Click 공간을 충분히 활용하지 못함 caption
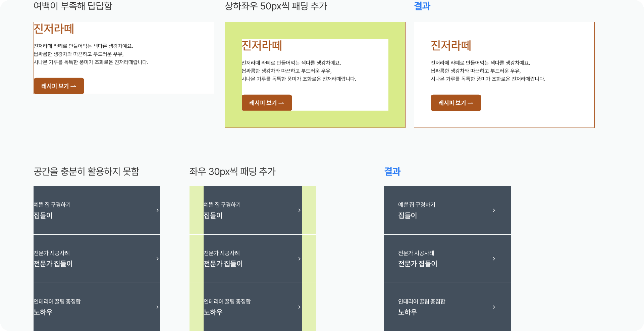The image size is (644, 331). click(86, 172)
